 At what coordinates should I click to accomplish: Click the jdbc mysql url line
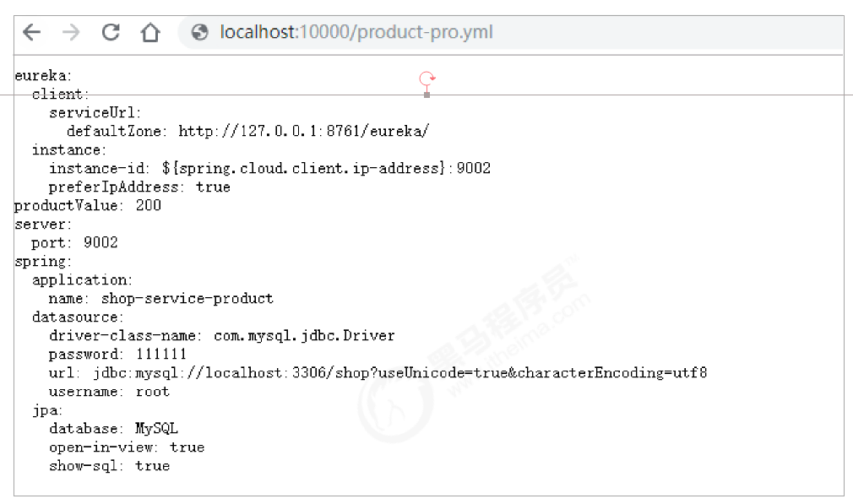pos(378,372)
